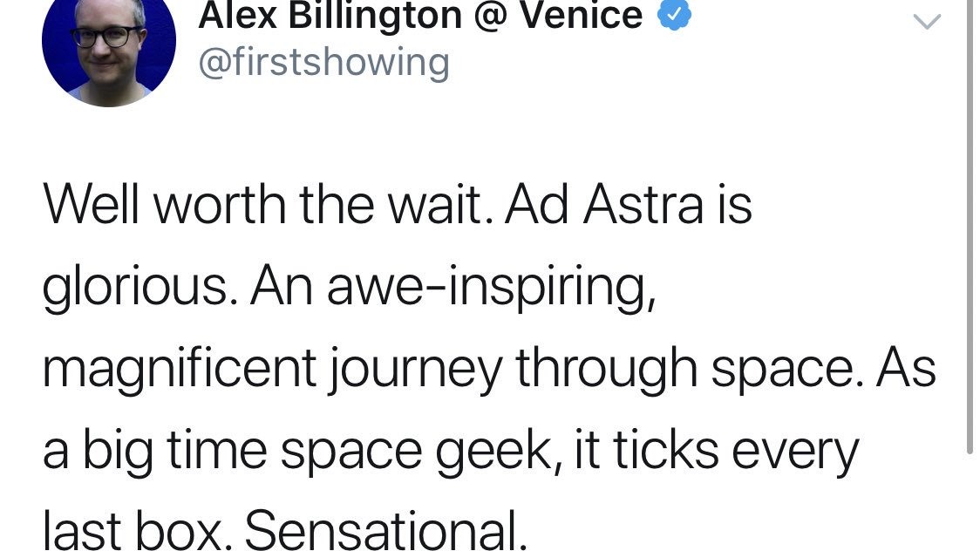Click the '@' symbol in the display name
This screenshot has width=980, height=551.
[x=491, y=17]
